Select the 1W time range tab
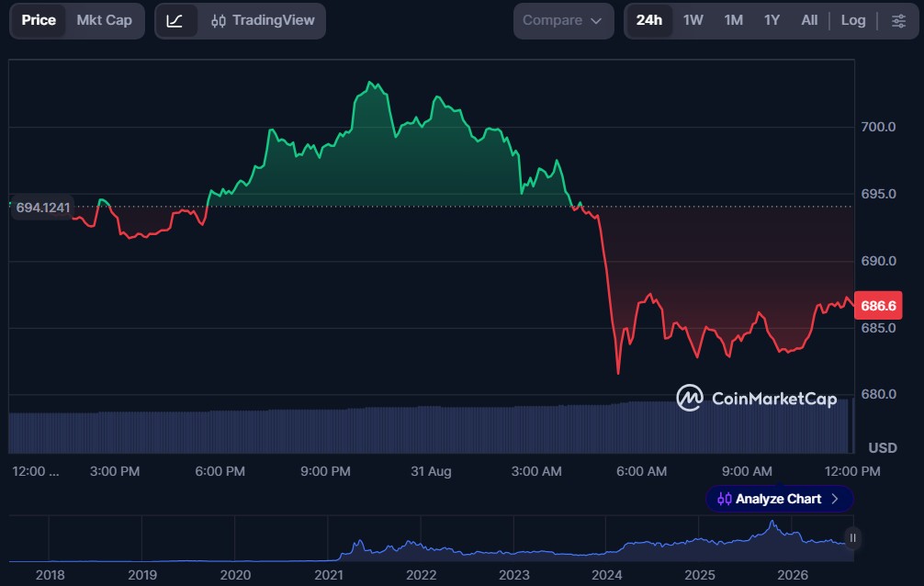This screenshot has height=586, width=924. 693,20
